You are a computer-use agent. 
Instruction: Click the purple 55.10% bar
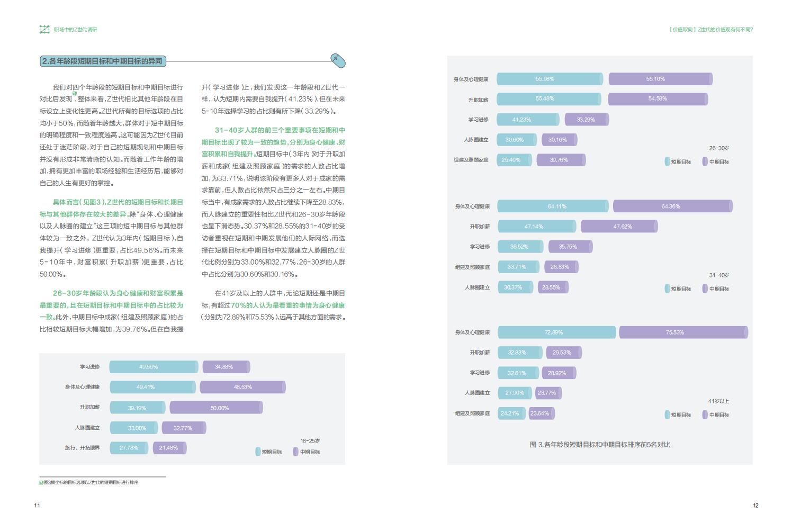pyautogui.click(x=661, y=79)
